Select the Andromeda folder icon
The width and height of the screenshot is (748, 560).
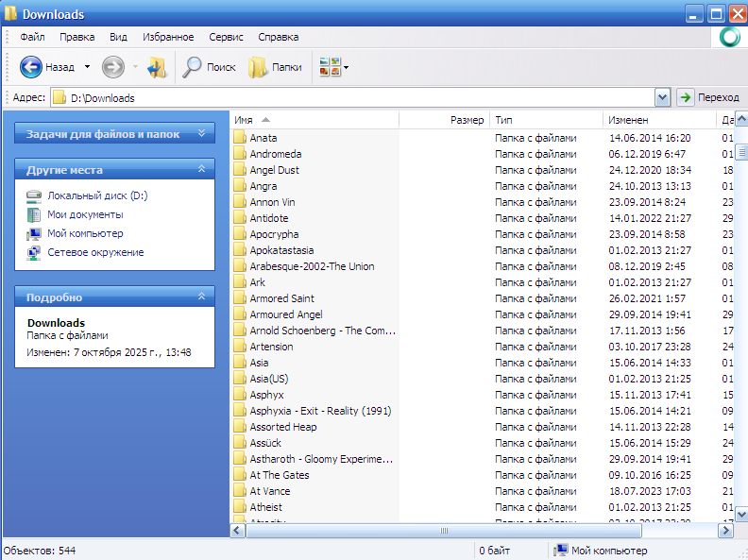[240, 154]
